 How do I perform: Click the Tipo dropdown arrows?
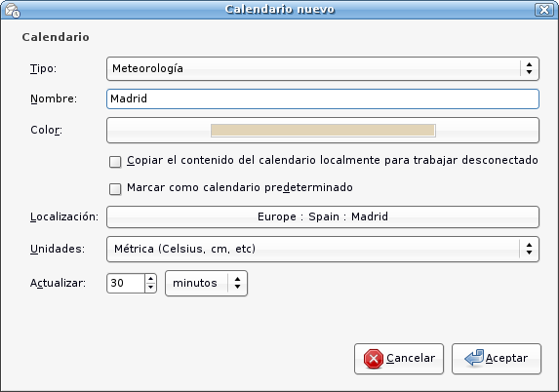(x=530, y=68)
